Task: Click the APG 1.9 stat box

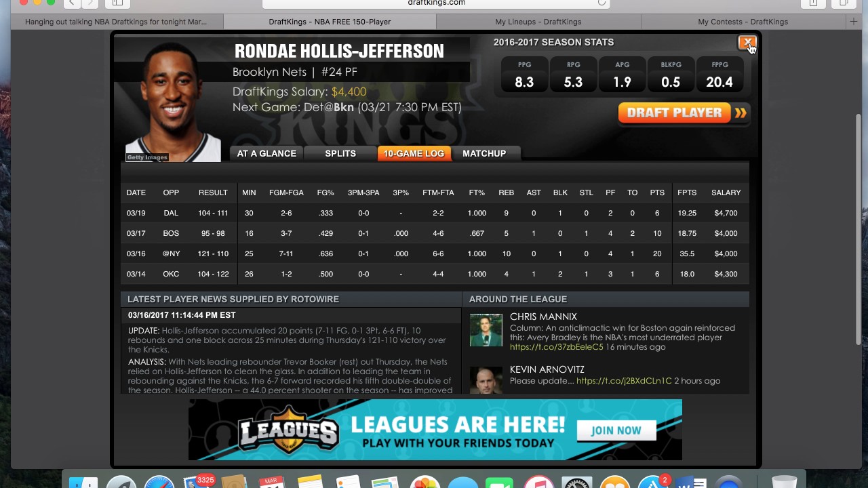Action: pyautogui.click(x=622, y=75)
